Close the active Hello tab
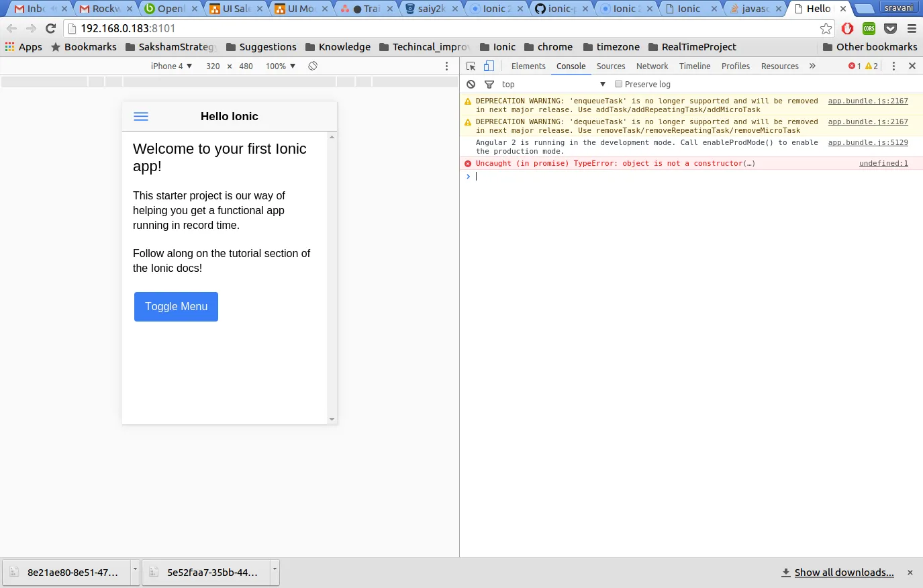Screen dimensions: 923x588 (843, 9)
